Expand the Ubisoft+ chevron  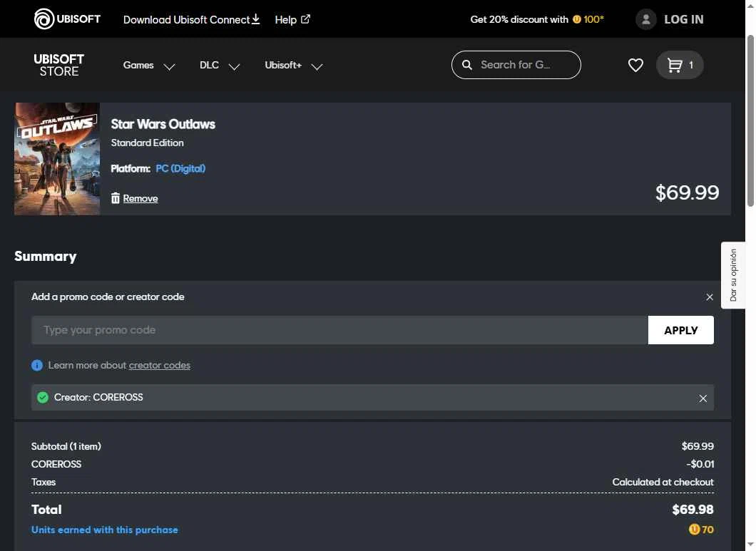(x=317, y=66)
